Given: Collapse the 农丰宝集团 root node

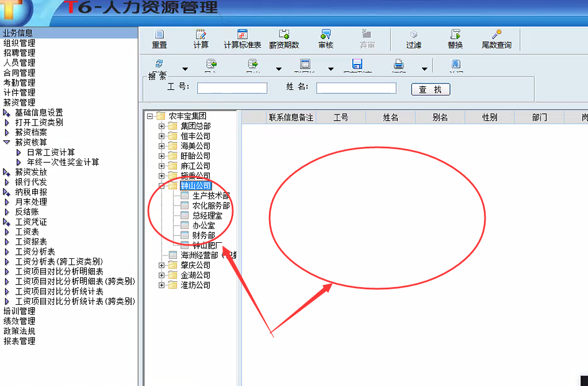Looking at the screenshot, I should click(149, 116).
